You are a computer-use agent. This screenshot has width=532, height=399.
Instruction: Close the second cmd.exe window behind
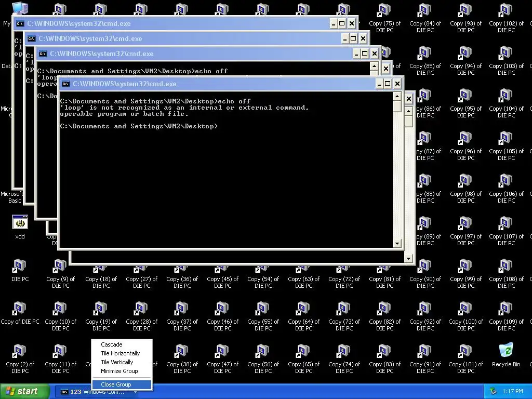pos(363,38)
